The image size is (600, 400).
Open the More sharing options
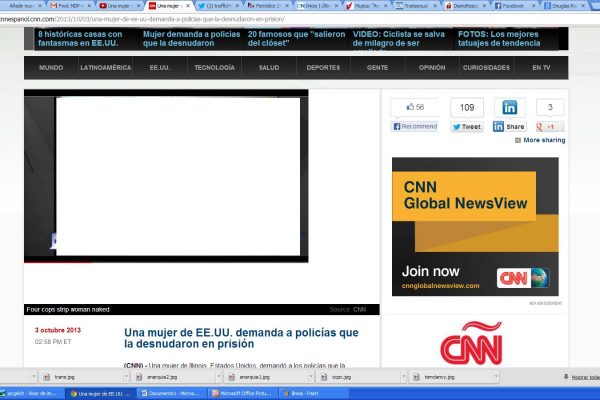(539, 141)
